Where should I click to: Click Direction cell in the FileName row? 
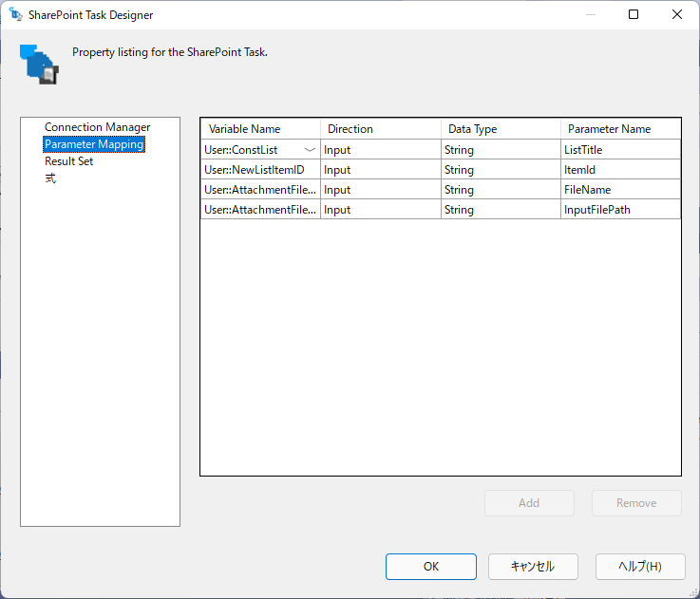[x=380, y=190]
